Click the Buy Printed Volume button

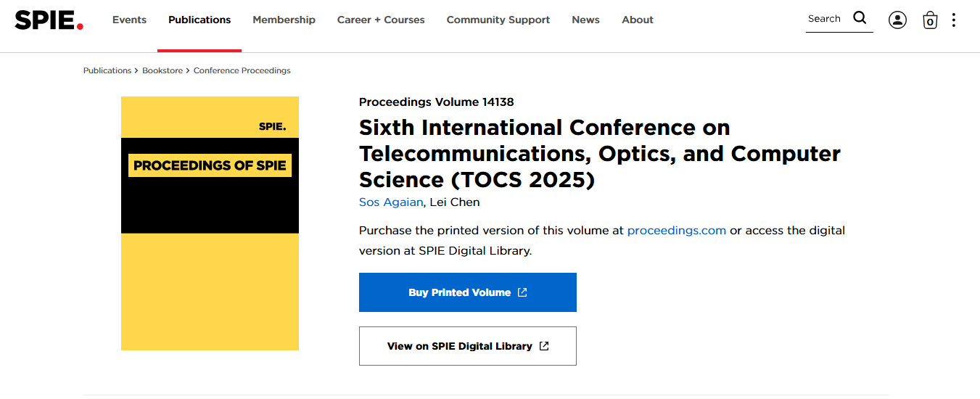468,292
